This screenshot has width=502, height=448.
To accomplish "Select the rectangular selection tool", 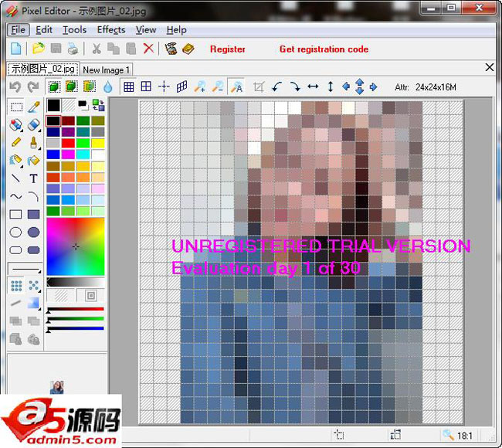I will [16, 107].
